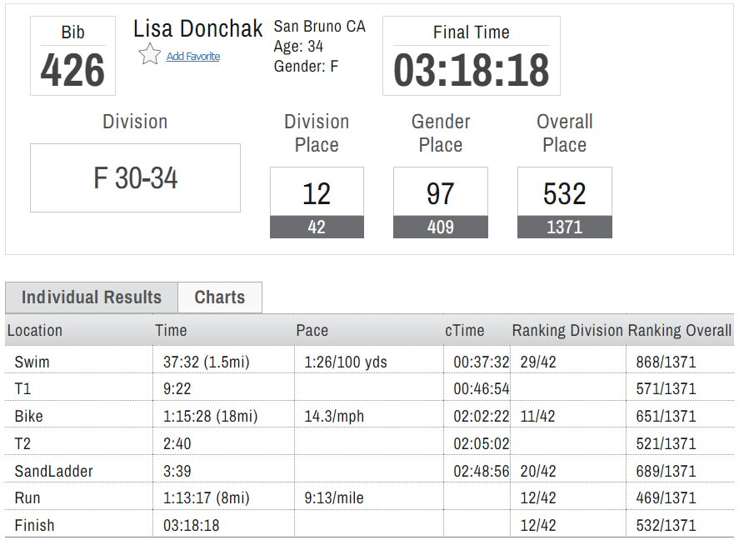Select the SandLadder row location cell
This screenshot has height=560, width=739.
point(53,472)
